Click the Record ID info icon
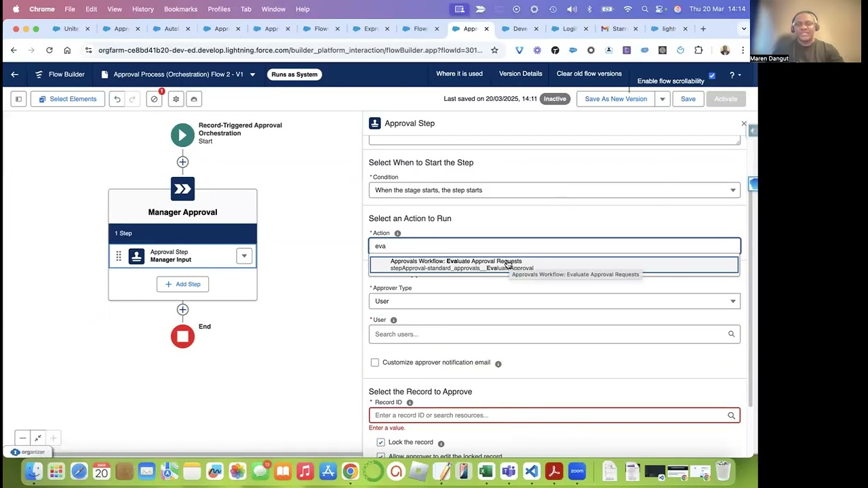 coord(410,403)
